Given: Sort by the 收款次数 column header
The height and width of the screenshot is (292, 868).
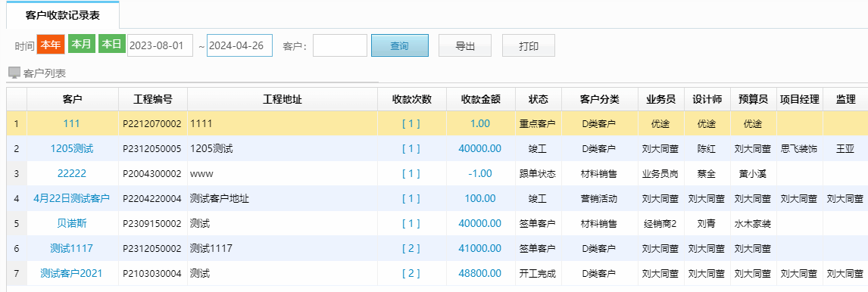Looking at the screenshot, I should pos(412,100).
